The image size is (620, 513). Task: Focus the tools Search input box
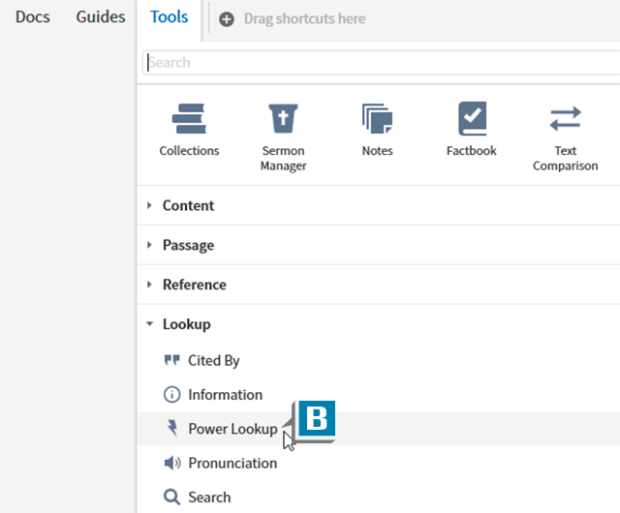click(380, 62)
